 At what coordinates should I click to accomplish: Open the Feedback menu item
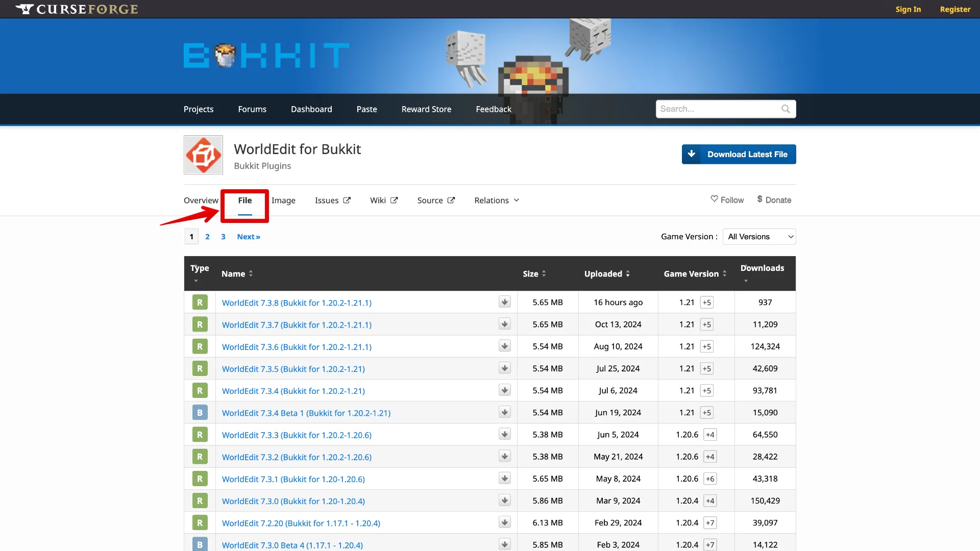[x=494, y=109]
